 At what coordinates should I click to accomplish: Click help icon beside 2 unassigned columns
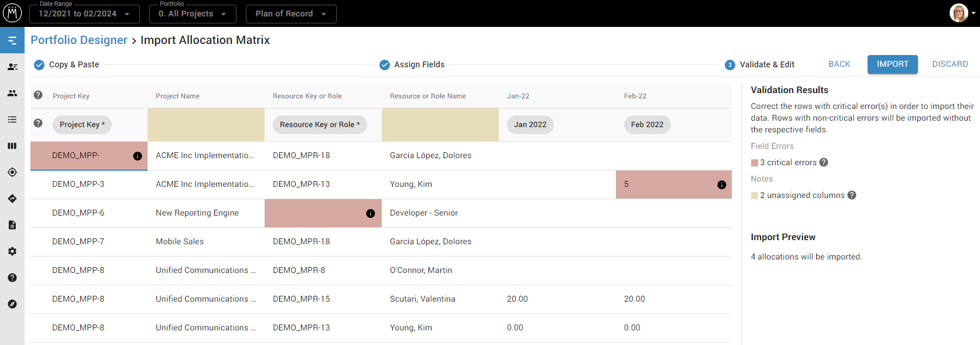click(x=852, y=195)
